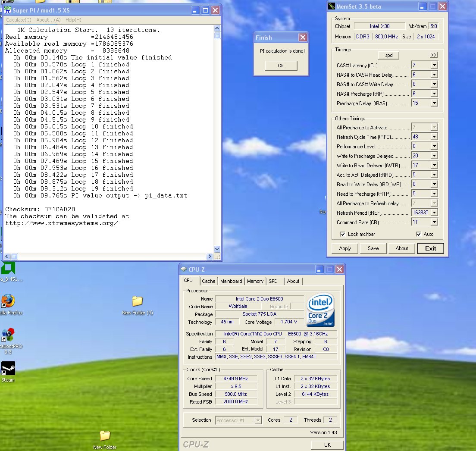Click the Super PI title bar icon
476x451 pixels.
(7, 10)
